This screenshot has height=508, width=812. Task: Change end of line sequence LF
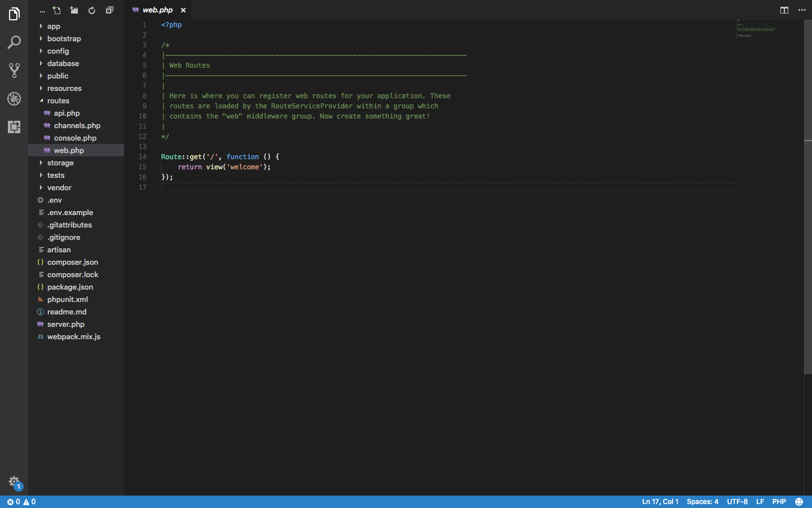click(760, 502)
